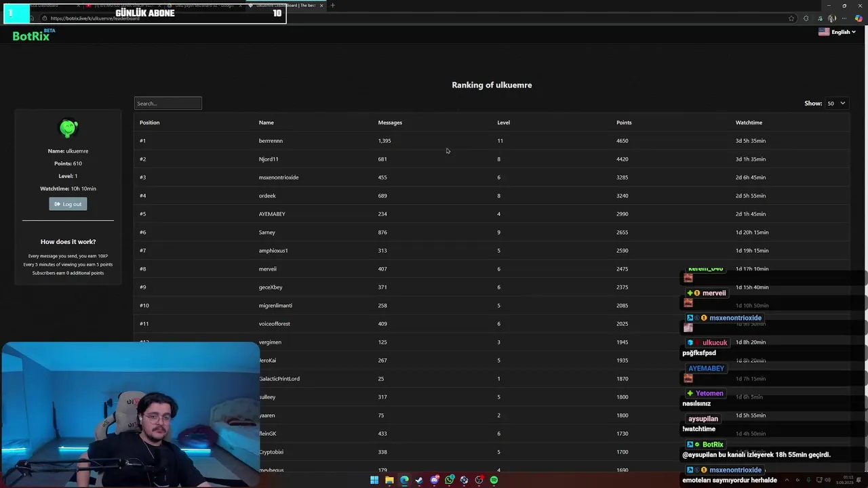Image resolution: width=868 pixels, height=488 pixels.
Task: Click the Watchtime column header
Action: 749,123
